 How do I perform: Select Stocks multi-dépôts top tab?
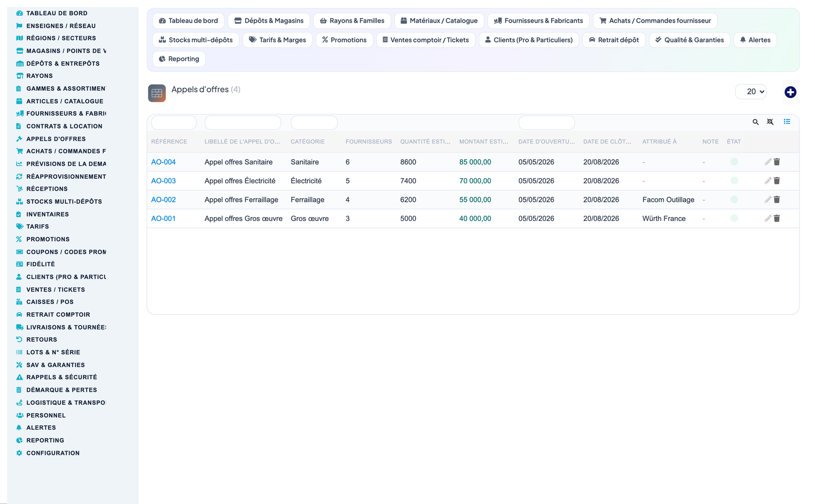coord(196,40)
